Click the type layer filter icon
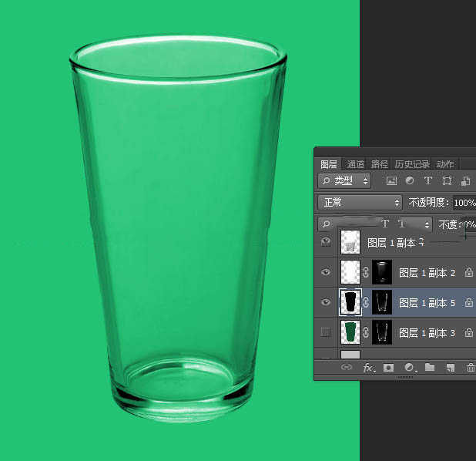Image resolution: width=476 pixels, height=461 pixels. pyautogui.click(x=427, y=181)
